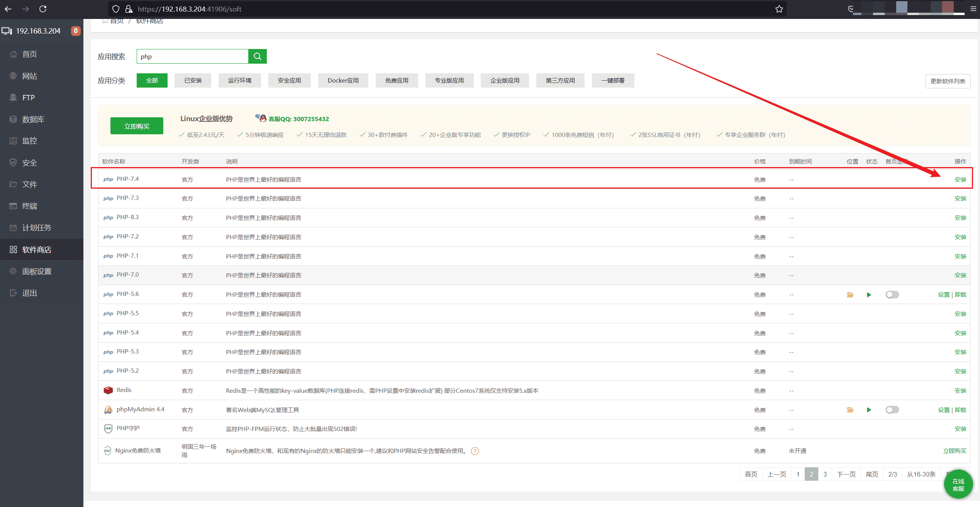This screenshot has width=980, height=507.
Task: Click the 立即购买 green button
Action: click(x=137, y=126)
